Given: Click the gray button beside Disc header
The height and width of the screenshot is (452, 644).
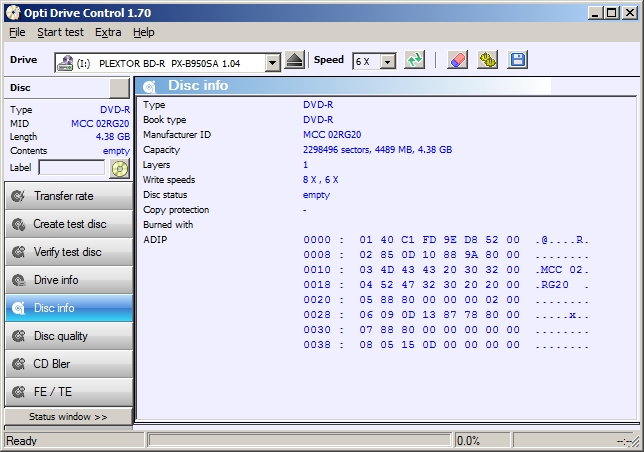Looking at the screenshot, I should point(120,88).
